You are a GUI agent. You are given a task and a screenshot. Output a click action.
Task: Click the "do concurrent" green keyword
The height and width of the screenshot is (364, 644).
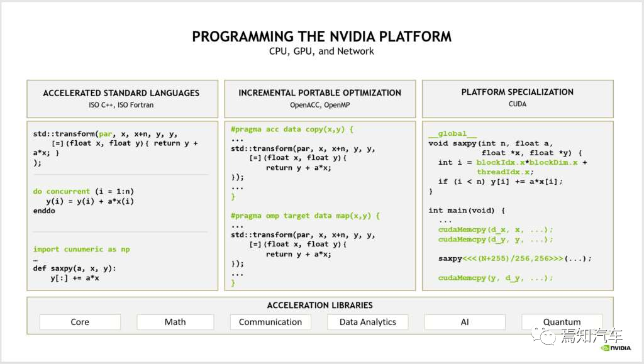(62, 191)
